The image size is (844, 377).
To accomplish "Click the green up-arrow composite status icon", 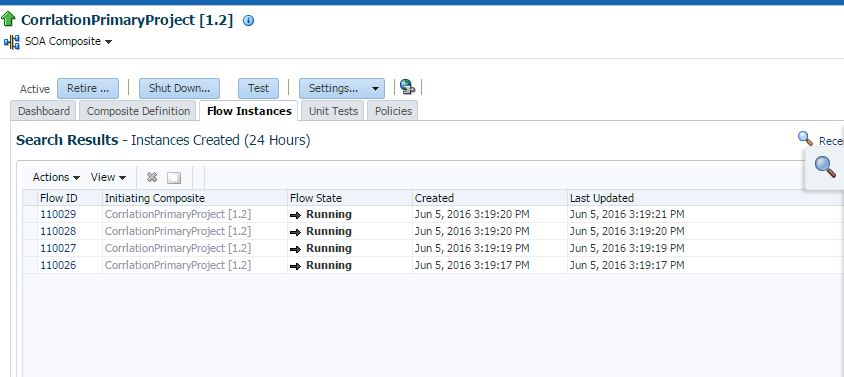I will coord(8,19).
